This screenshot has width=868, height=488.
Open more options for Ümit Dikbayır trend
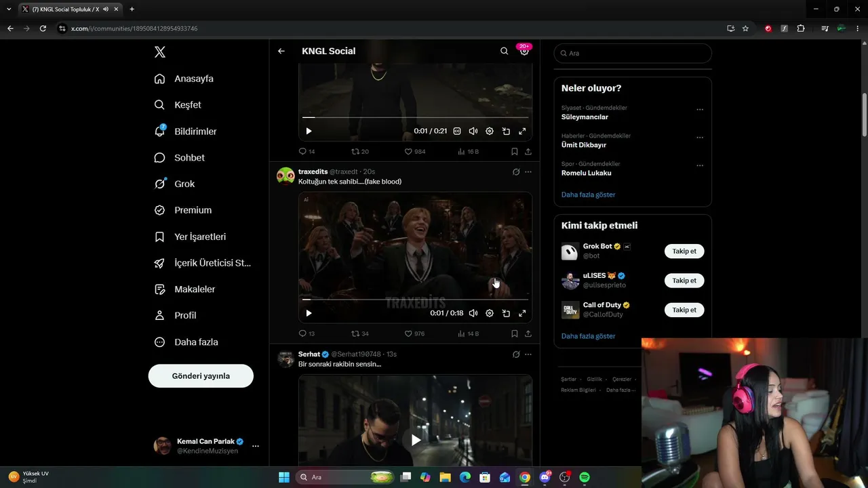pos(700,138)
